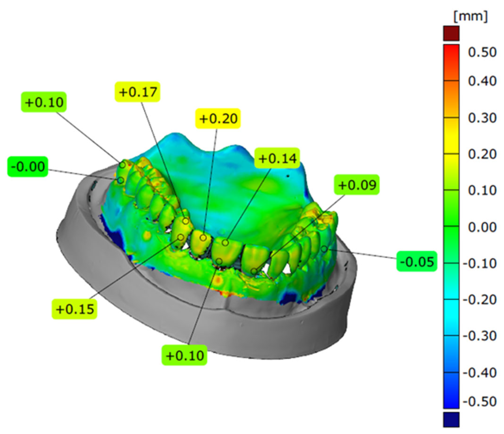The width and height of the screenshot is (504, 434).
Task: Select the +0.15 deviation annotation
Action: pos(74,309)
